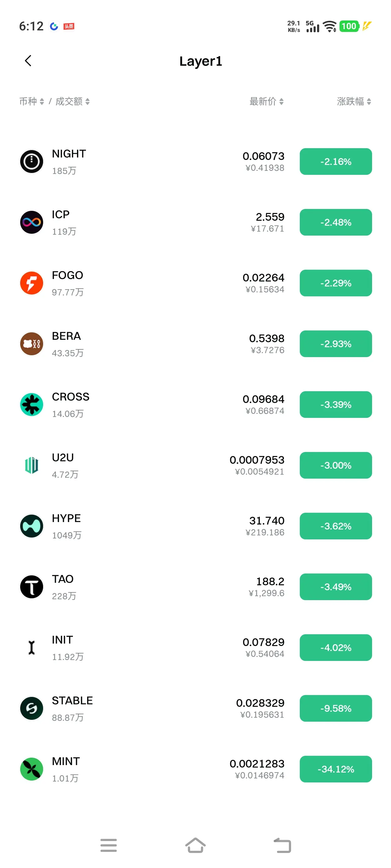391x868 pixels.
Task: Select the FOGO lightning logo
Action: [x=32, y=283]
